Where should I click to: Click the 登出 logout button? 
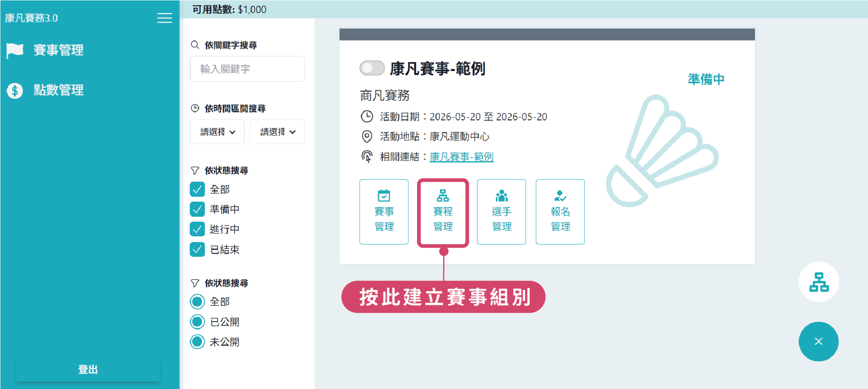(88, 369)
